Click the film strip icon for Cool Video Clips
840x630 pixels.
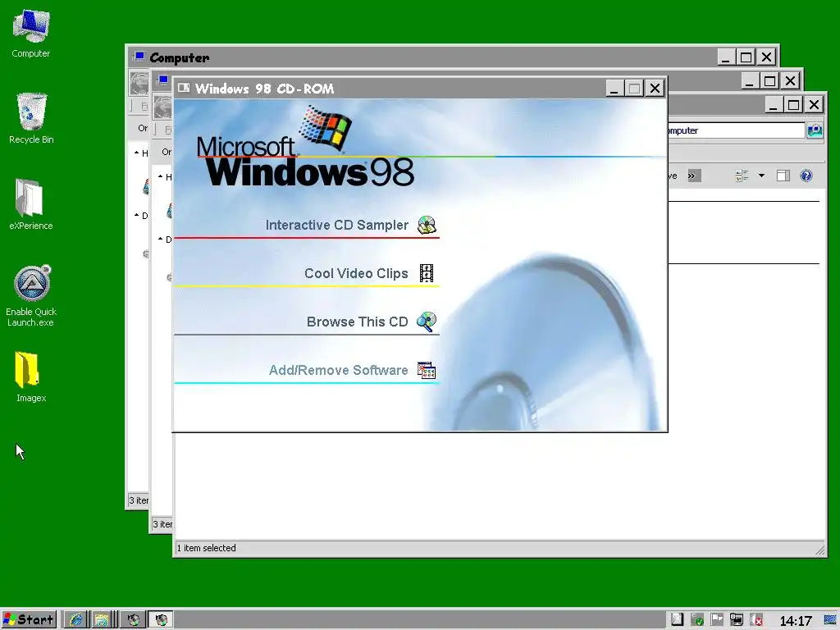[427, 273]
